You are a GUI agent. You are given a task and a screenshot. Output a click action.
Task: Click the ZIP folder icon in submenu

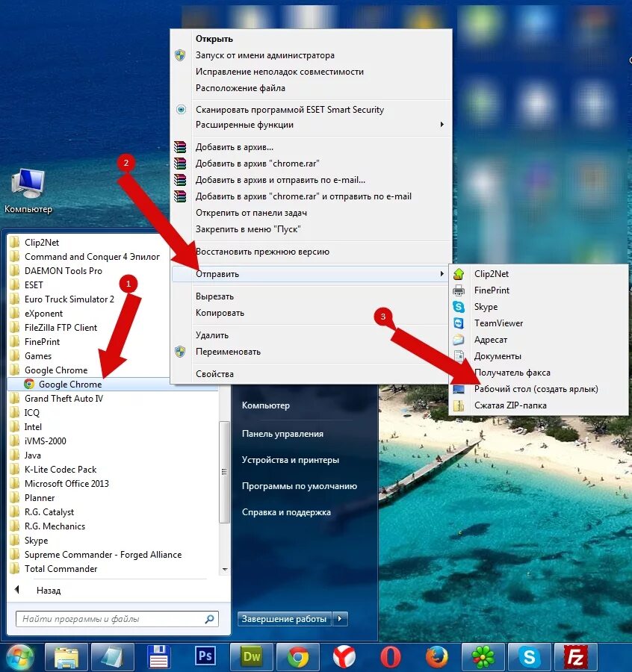459,405
